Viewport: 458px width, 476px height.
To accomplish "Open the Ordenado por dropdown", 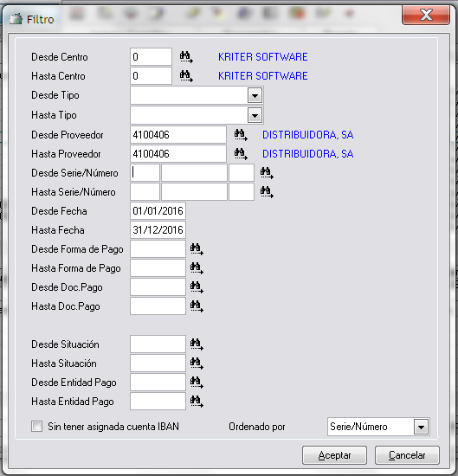I will point(421,427).
